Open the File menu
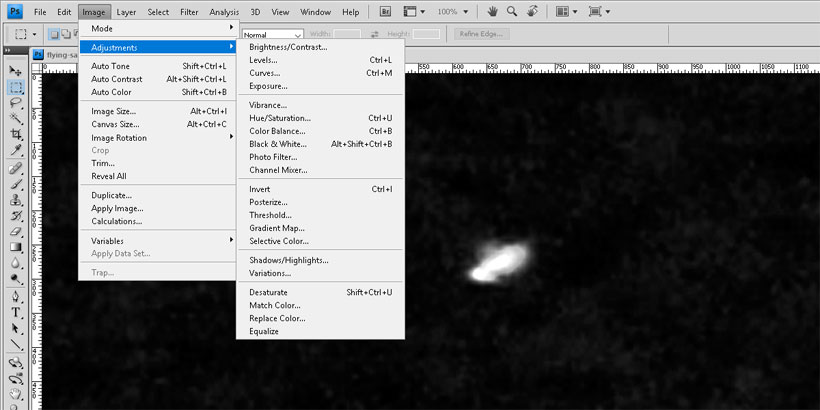820x410 pixels. click(40, 12)
